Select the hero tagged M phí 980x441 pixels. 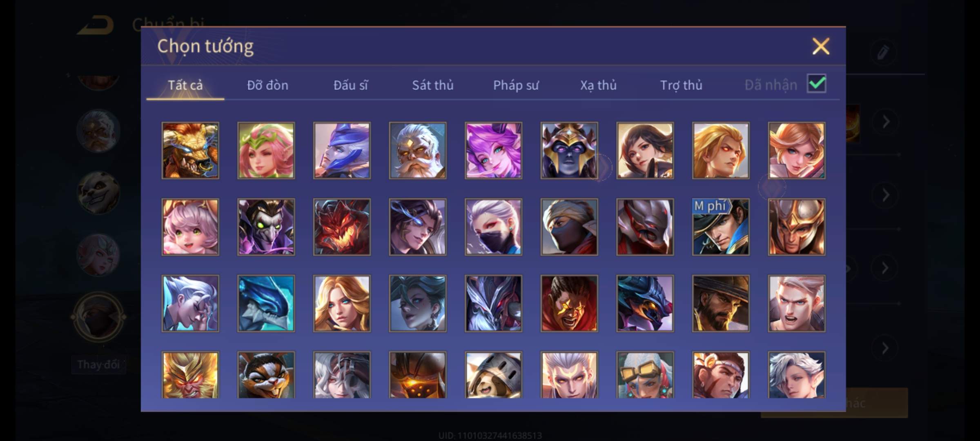pyautogui.click(x=721, y=227)
